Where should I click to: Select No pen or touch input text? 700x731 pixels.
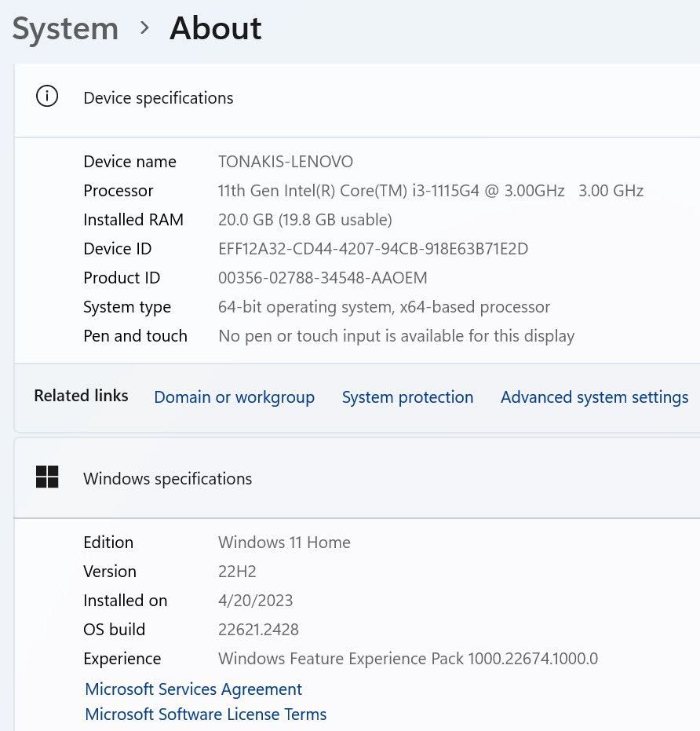tap(396, 336)
